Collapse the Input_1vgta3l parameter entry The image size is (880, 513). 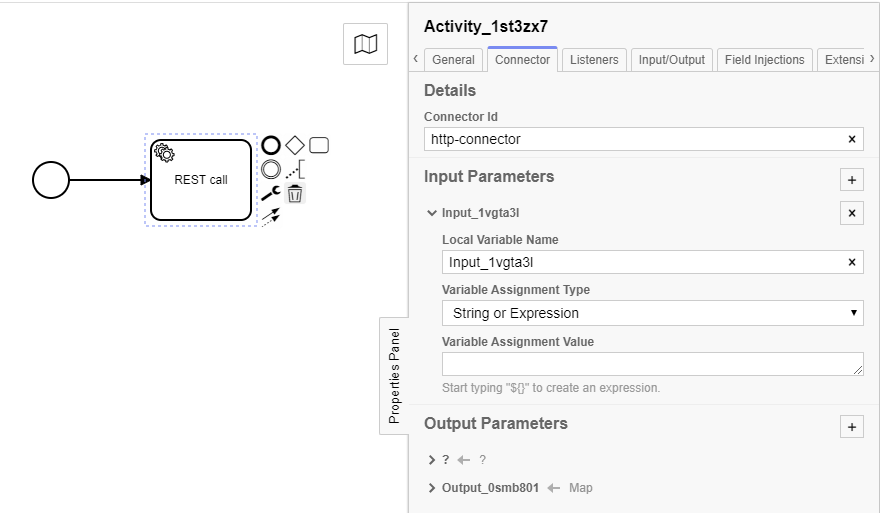(432, 213)
